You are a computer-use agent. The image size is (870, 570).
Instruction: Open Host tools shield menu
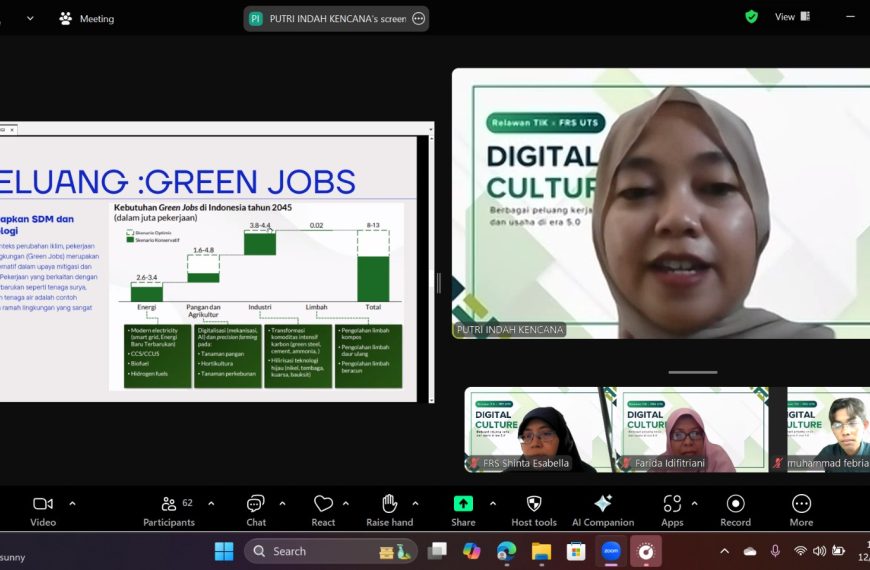coord(534,510)
